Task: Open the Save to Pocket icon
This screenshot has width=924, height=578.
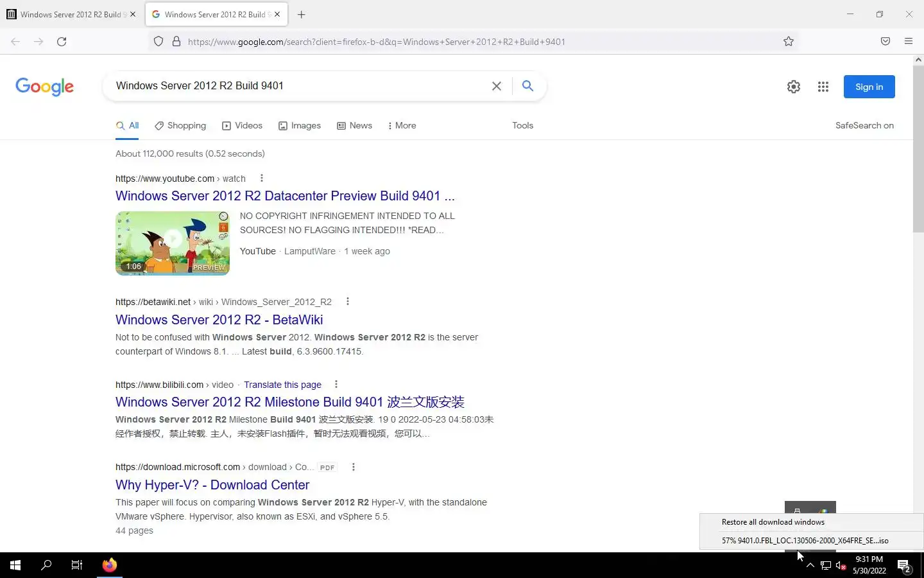Action: (886, 42)
